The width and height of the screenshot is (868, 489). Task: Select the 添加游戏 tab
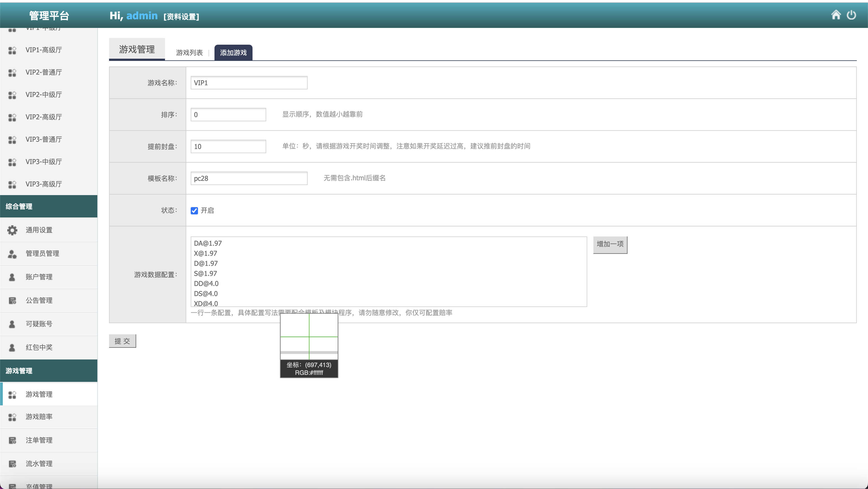(x=233, y=53)
